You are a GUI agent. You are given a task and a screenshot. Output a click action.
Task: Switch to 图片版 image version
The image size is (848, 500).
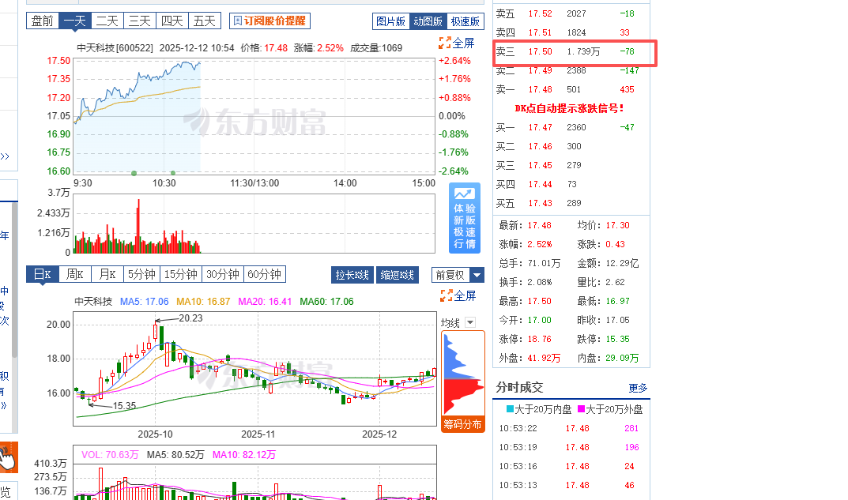point(391,22)
